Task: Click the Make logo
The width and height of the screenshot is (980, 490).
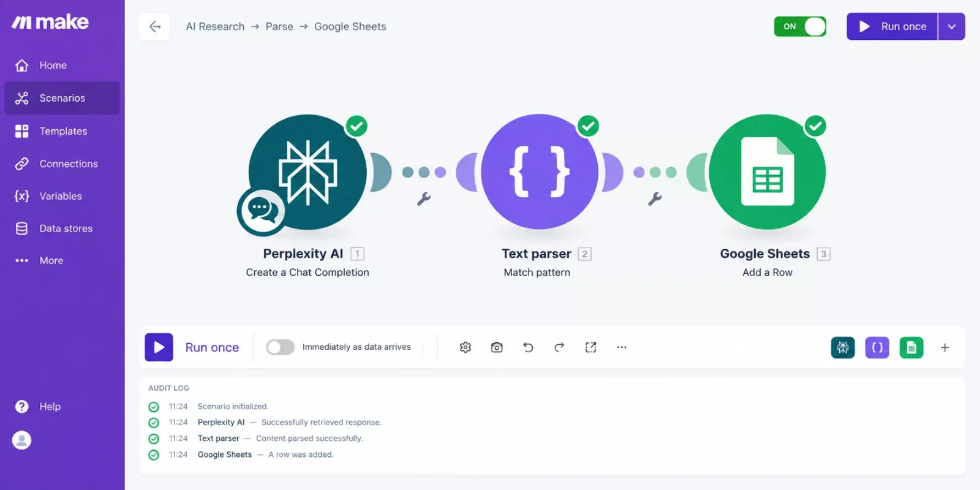Action: click(50, 22)
